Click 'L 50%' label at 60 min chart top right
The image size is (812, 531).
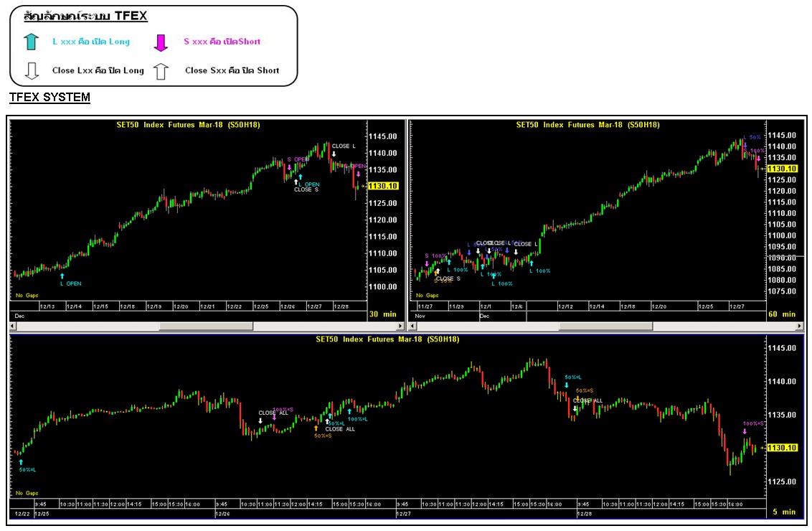point(752,137)
